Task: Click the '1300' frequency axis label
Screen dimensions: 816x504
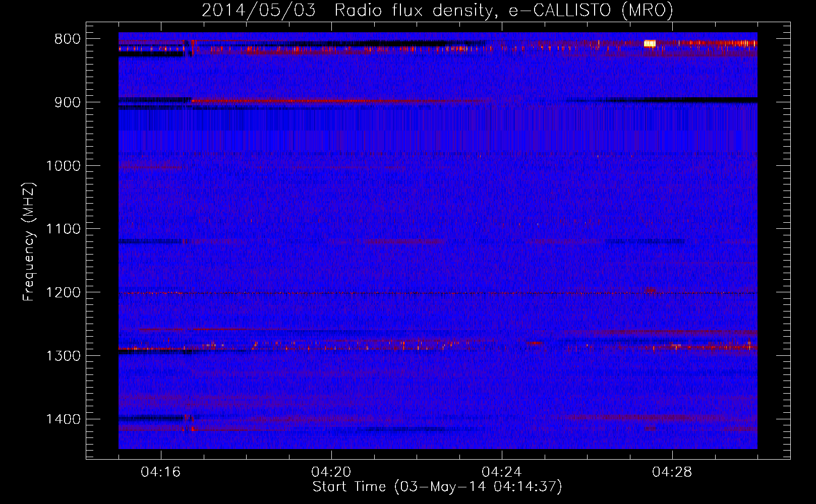Action: pyautogui.click(x=63, y=356)
